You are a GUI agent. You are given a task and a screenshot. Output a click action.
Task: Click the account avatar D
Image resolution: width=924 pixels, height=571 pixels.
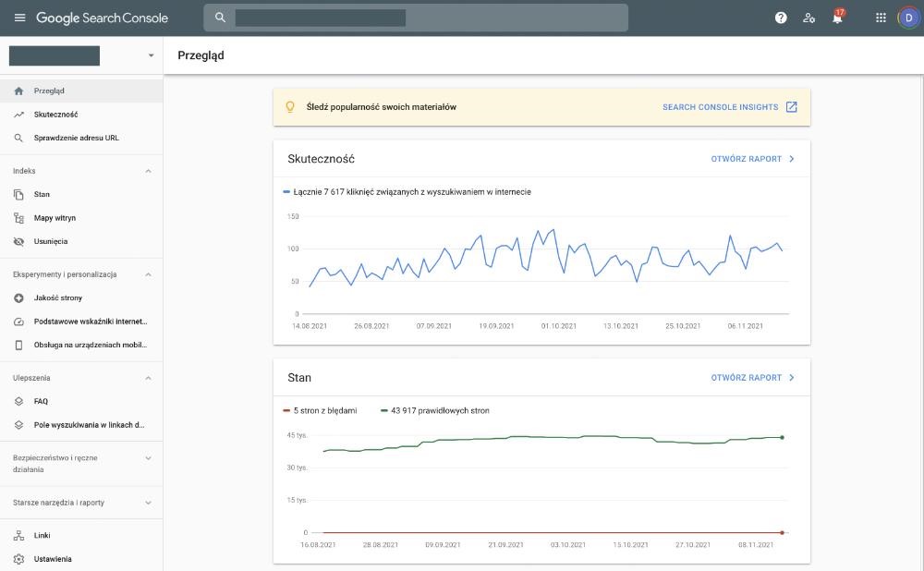coord(907,18)
